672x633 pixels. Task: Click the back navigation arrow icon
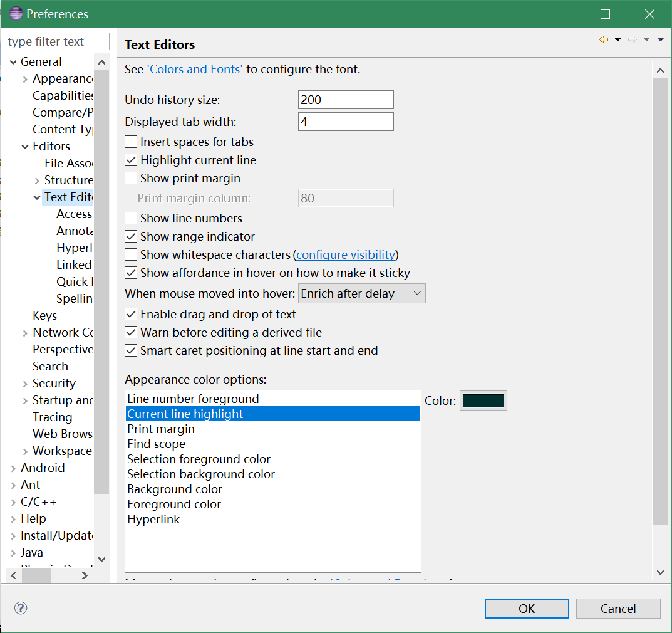pyautogui.click(x=604, y=40)
